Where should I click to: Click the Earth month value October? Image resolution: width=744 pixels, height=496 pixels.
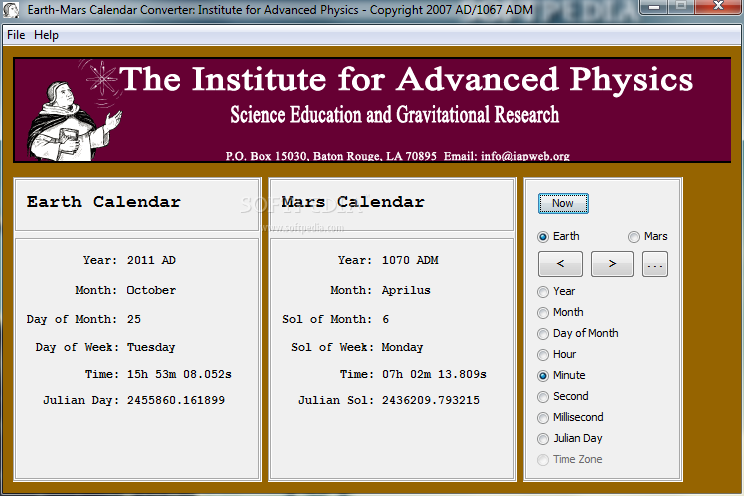(x=151, y=290)
